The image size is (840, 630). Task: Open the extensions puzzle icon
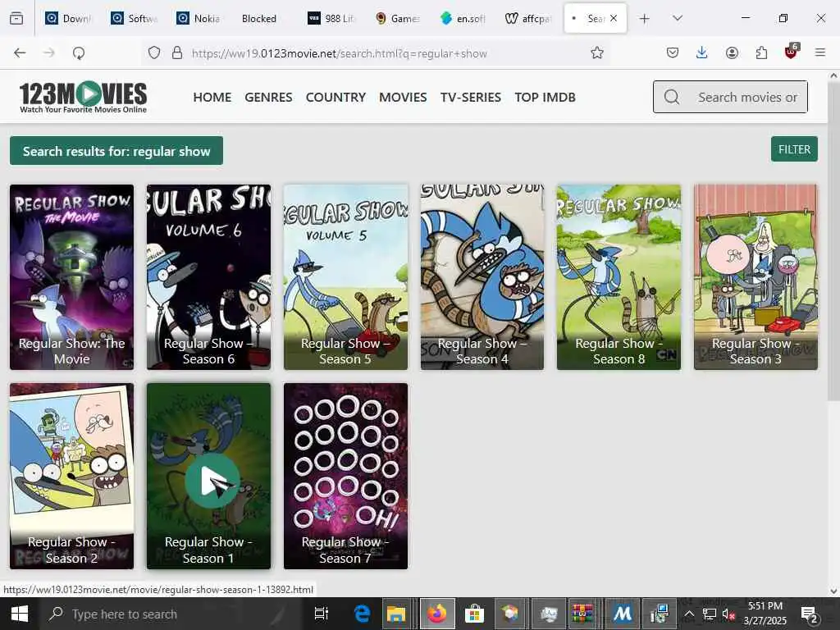click(761, 52)
